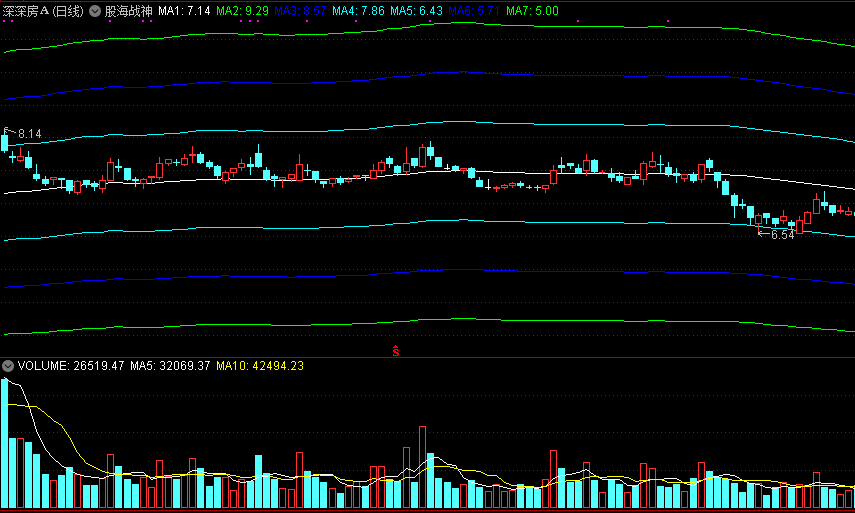Click the 6.54 low price label
Image resolution: width=855 pixels, height=513 pixels.
(783, 235)
